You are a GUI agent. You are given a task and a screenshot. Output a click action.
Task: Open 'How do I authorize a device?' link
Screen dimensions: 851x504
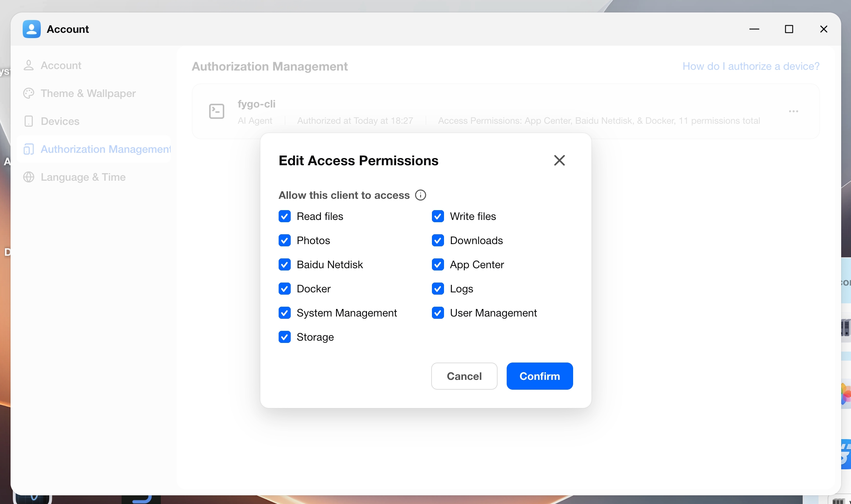(x=751, y=66)
